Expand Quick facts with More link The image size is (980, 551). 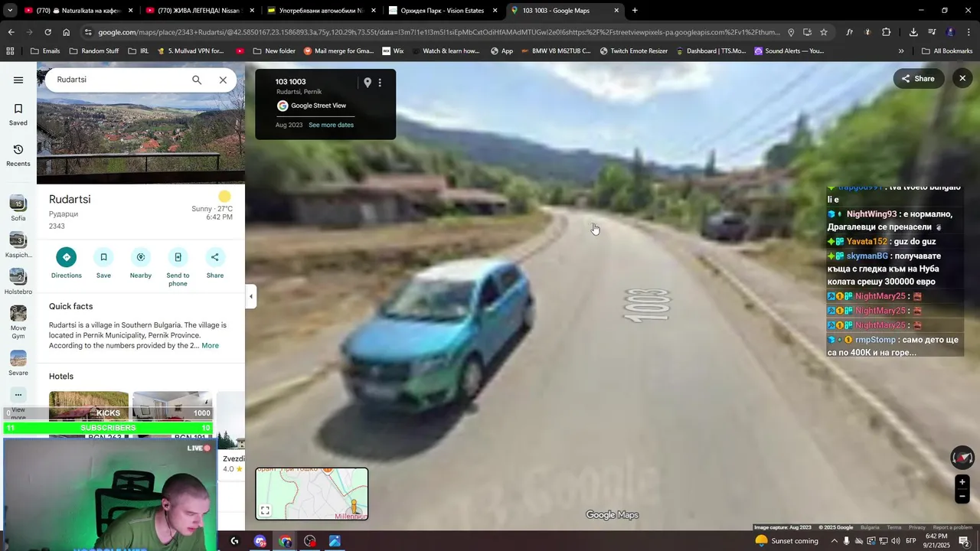tap(210, 346)
